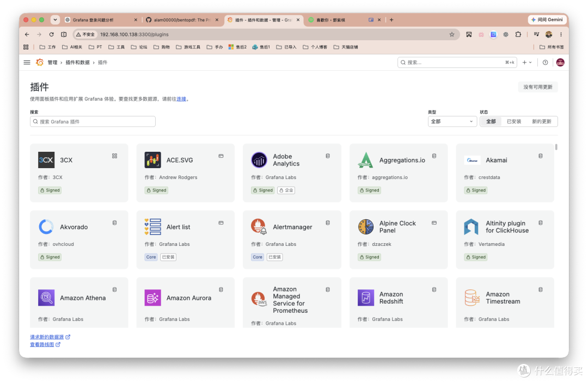The width and height of the screenshot is (588, 383).
Task: Open a new browser tab
Action: (x=391, y=20)
